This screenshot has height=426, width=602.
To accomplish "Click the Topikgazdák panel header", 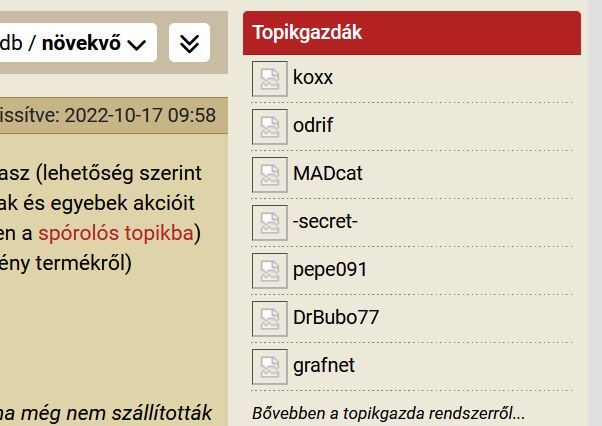I will [411, 32].
